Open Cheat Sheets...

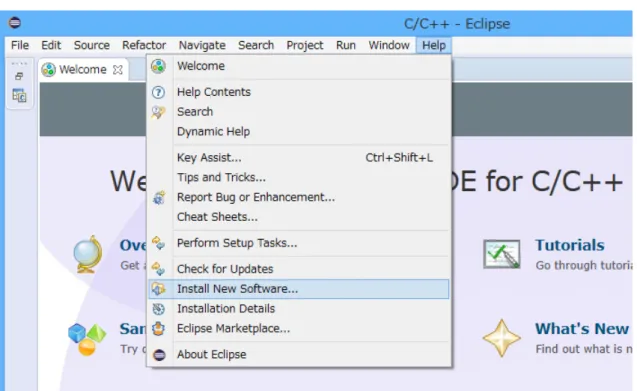[300, 217]
